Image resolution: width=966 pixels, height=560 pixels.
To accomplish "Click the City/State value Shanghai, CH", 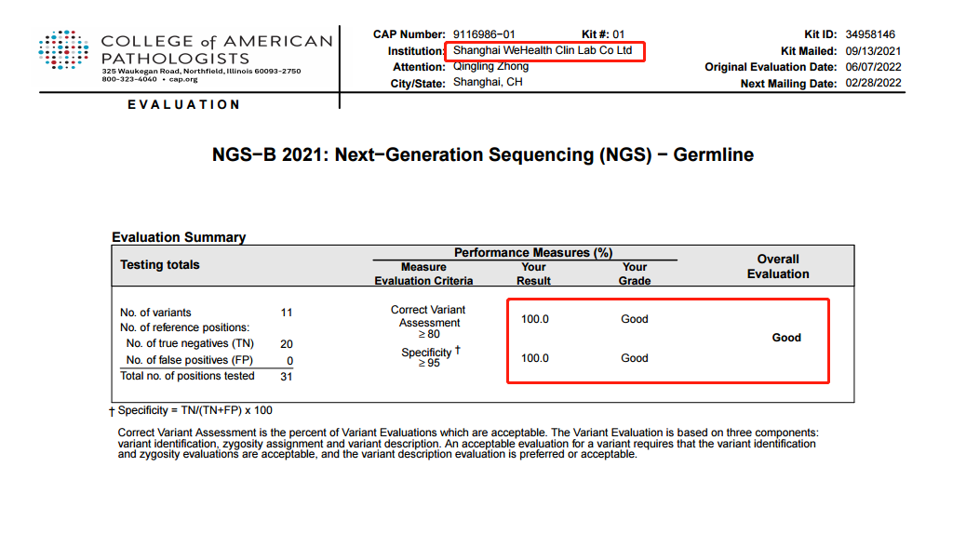I will pyautogui.click(x=488, y=83).
